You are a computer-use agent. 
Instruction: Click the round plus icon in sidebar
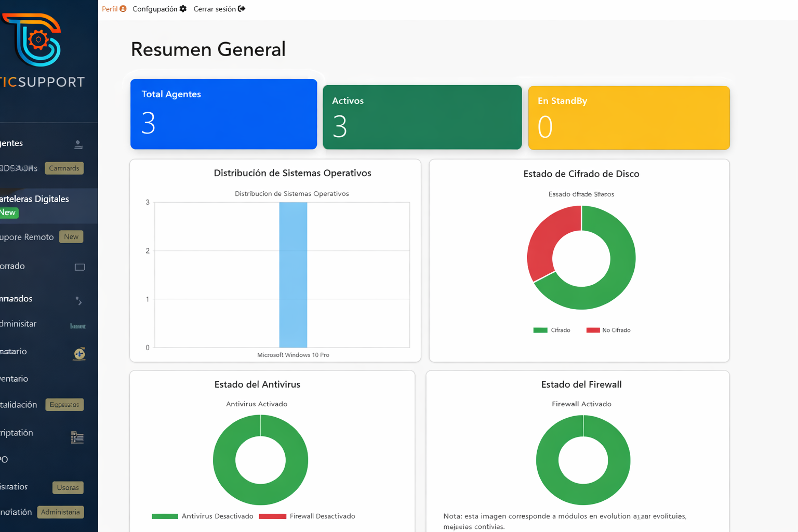coord(79,354)
